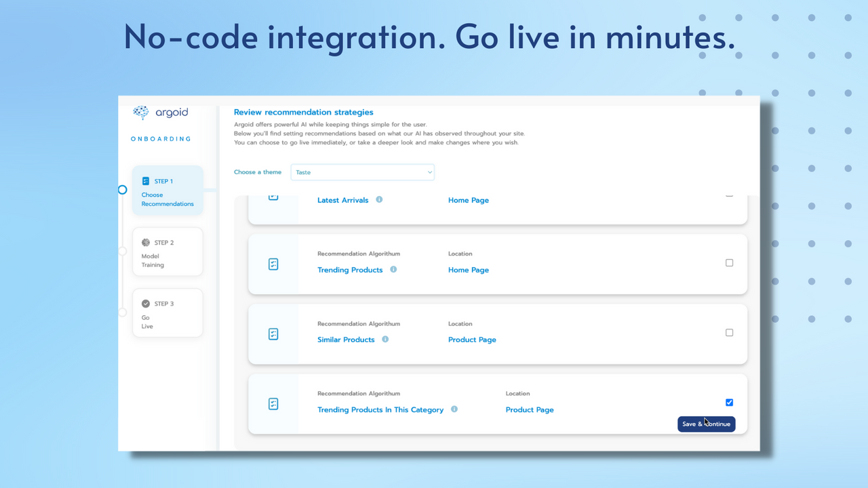The width and height of the screenshot is (868, 488).
Task: Click the algorithm icon on the Similar Products row
Action: click(273, 333)
